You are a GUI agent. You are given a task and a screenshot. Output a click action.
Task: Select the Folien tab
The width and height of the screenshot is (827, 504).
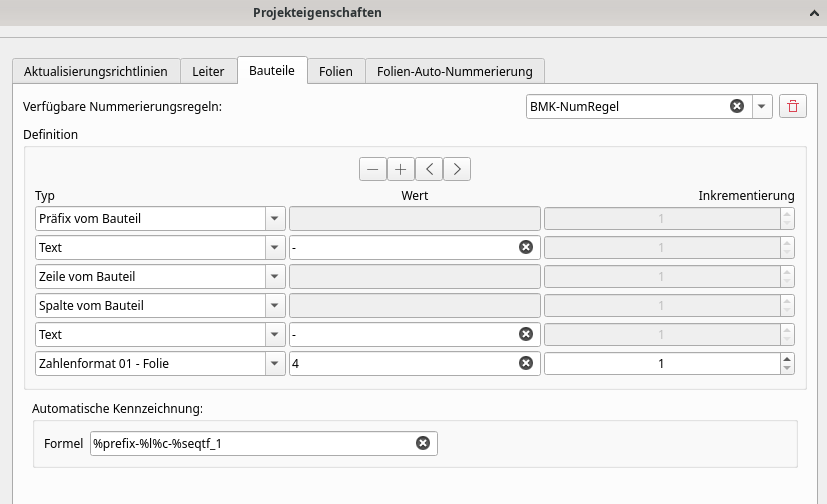[336, 71]
